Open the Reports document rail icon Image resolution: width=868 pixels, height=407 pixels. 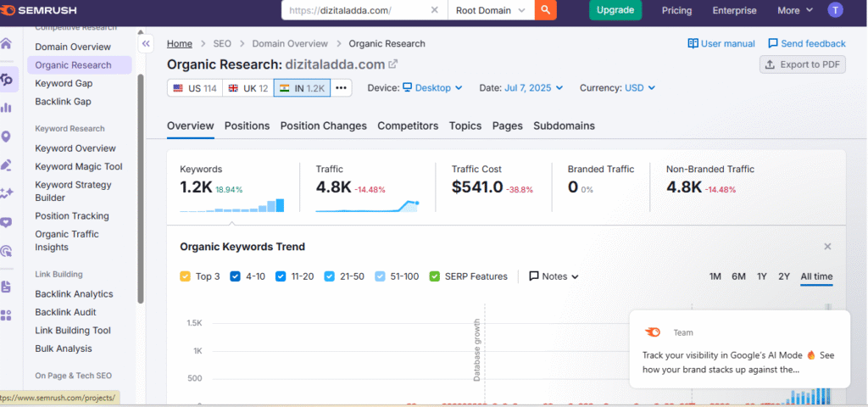coord(7,287)
